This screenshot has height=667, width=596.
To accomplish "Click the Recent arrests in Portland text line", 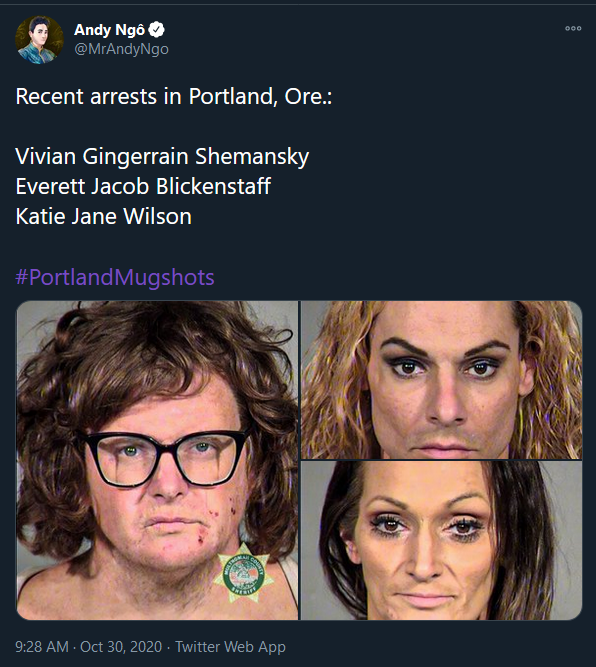I will (174, 97).
